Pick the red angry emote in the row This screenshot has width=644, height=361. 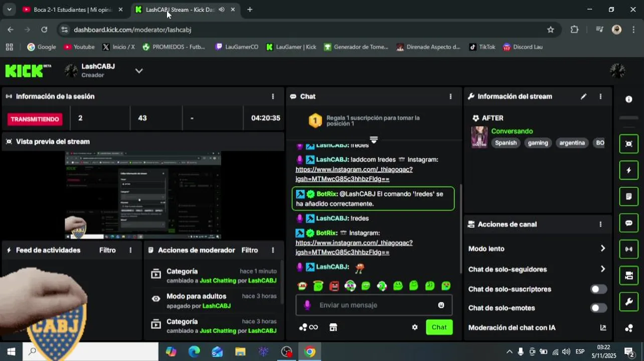(334, 286)
